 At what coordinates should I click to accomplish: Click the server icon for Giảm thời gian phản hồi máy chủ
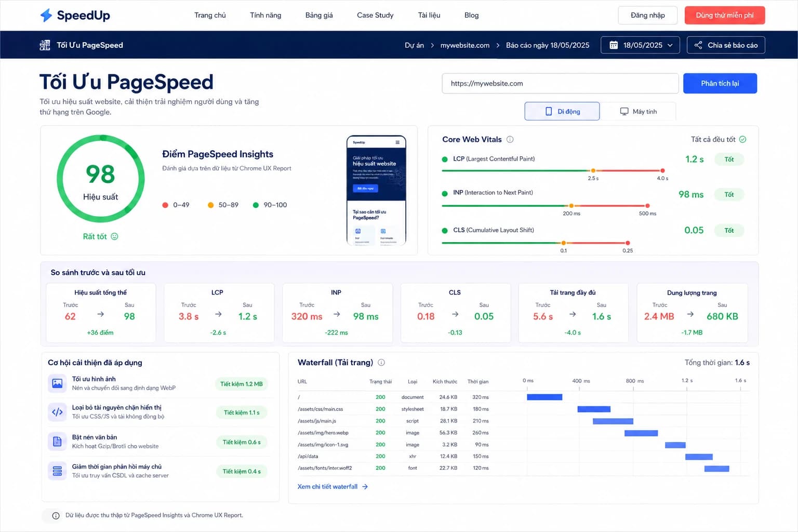click(57, 471)
